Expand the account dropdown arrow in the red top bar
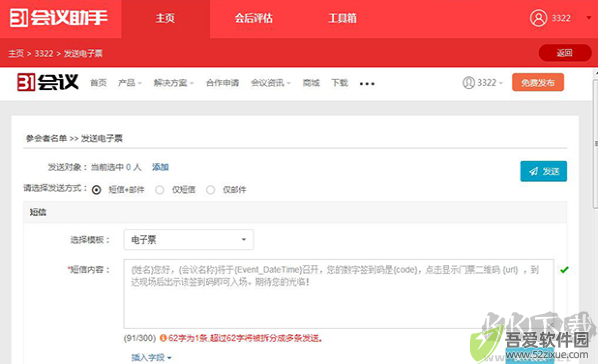 click(589, 18)
